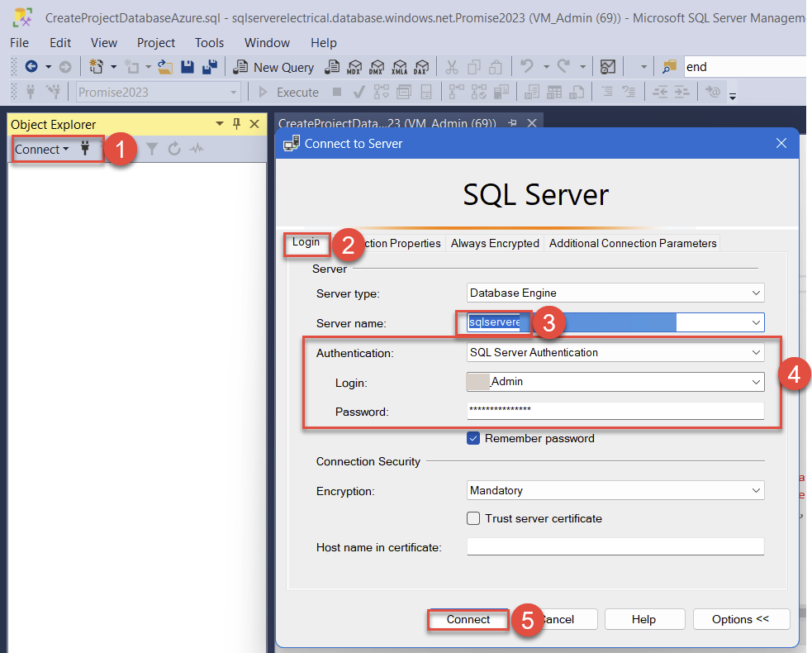This screenshot has height=653, width=812.
Task: Click the Undo arrow icon
Action: (527, 66)
